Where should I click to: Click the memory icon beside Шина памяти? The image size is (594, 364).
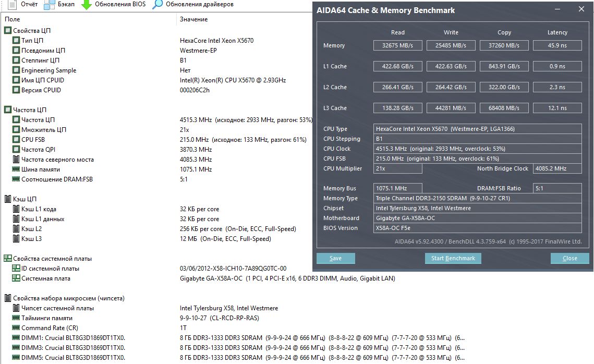click(x=16, y=169)
